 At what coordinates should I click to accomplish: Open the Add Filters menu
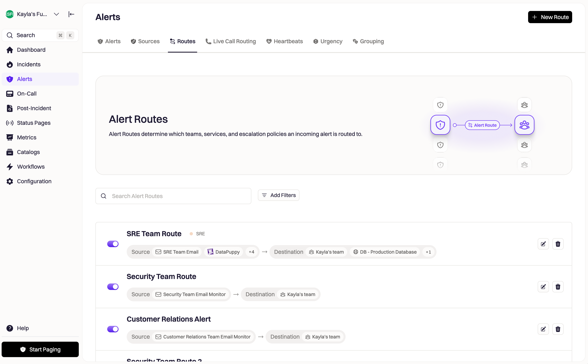(278, 195)
